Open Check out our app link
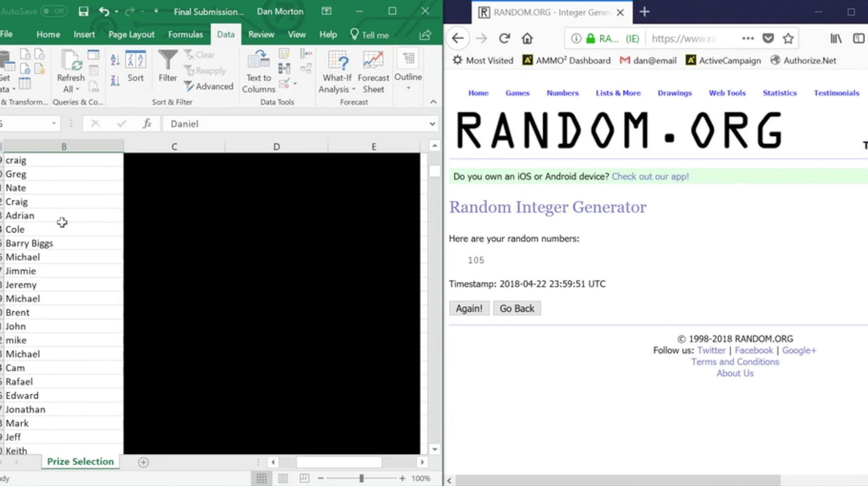868x486 pixels. (x=650, y=176)
